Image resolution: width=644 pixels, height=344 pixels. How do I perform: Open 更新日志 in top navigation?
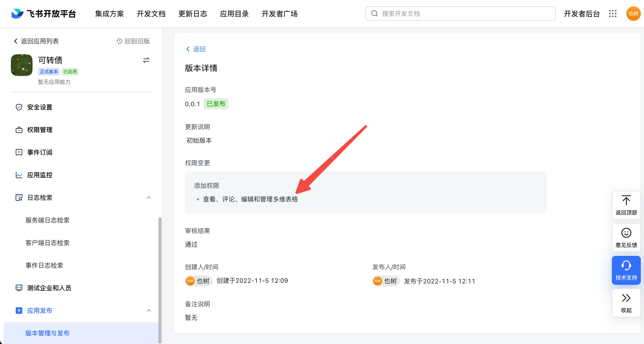(x=193, y=14)
